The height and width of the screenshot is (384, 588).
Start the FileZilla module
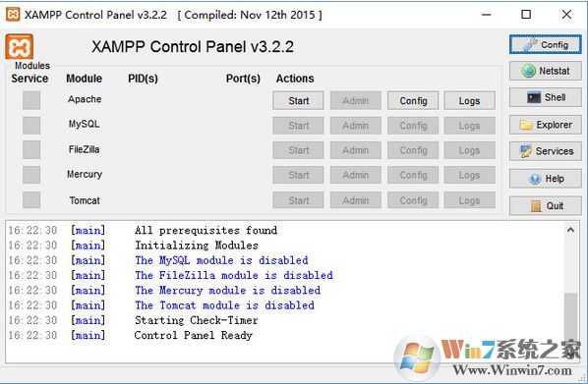pyautogui.click(x=298, y=150)
